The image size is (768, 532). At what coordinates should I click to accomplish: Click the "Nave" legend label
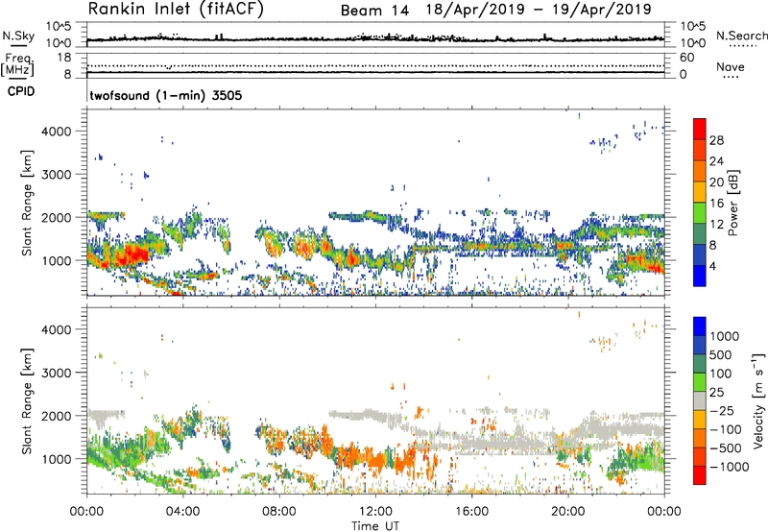731,66
